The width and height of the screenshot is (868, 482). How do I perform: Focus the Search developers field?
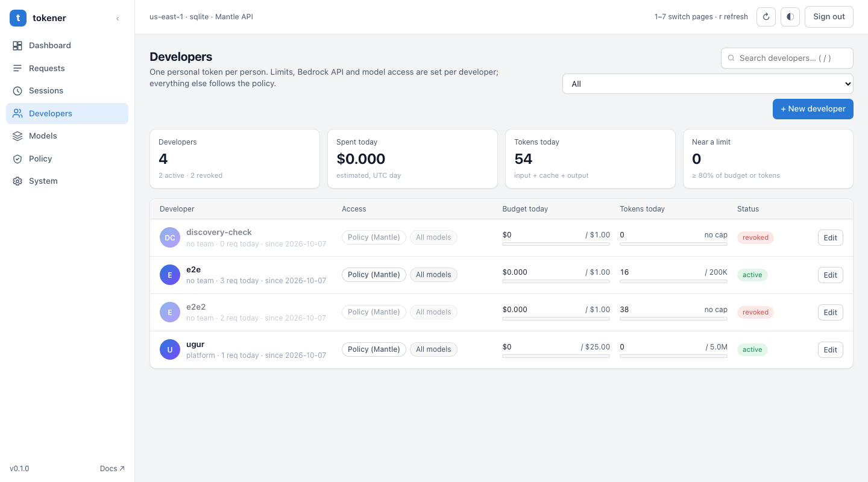[787, 58]
